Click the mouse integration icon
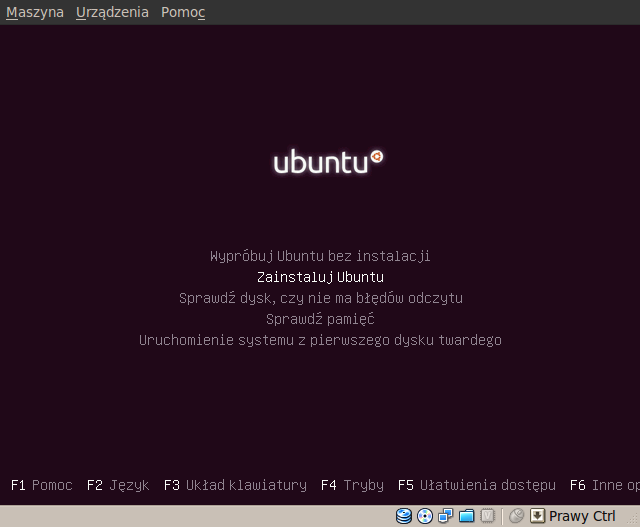The width and height of the screenshot is (640, 527). [517, 516]
